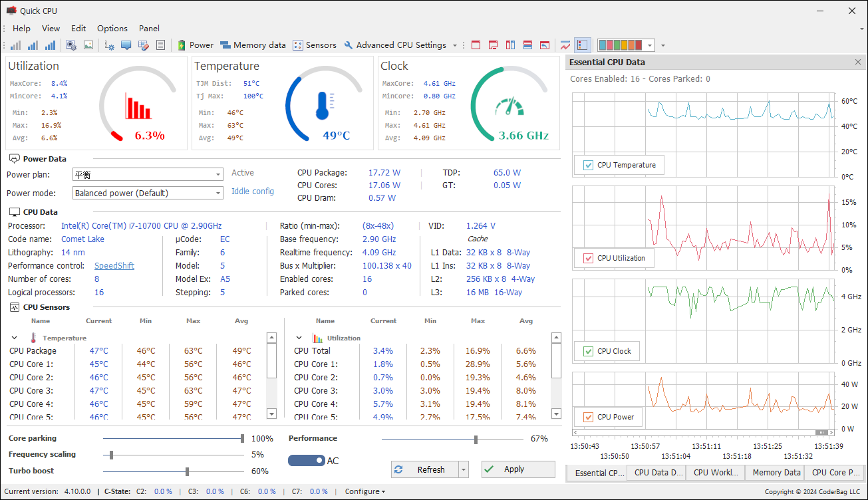
Task: Open the Options menu
Action: (112, 28)
